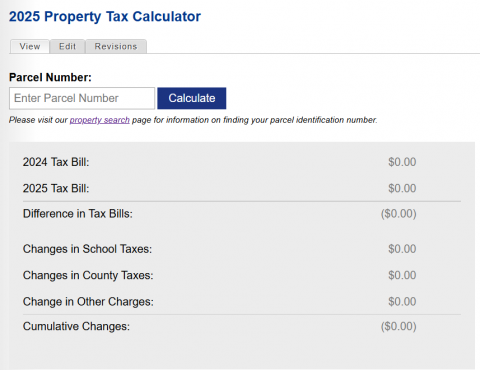Screen dimensions: 480x370
Task: Focus the Enter Parcel Number field
Action: coord(82,98)
